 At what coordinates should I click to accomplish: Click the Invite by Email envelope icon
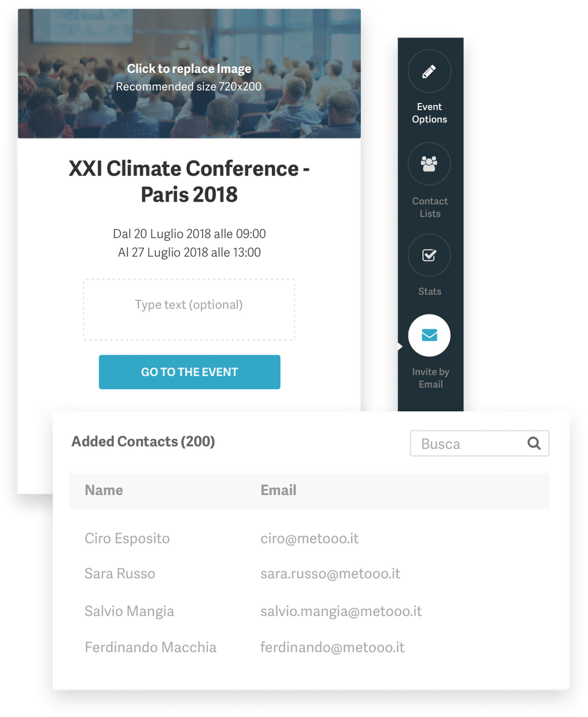429,336
